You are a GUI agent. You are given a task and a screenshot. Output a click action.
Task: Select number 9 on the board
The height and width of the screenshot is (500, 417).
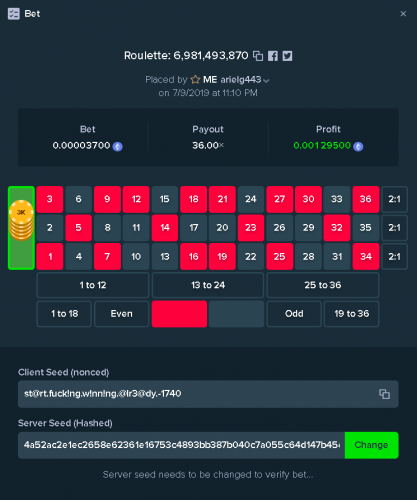point(107,199)
